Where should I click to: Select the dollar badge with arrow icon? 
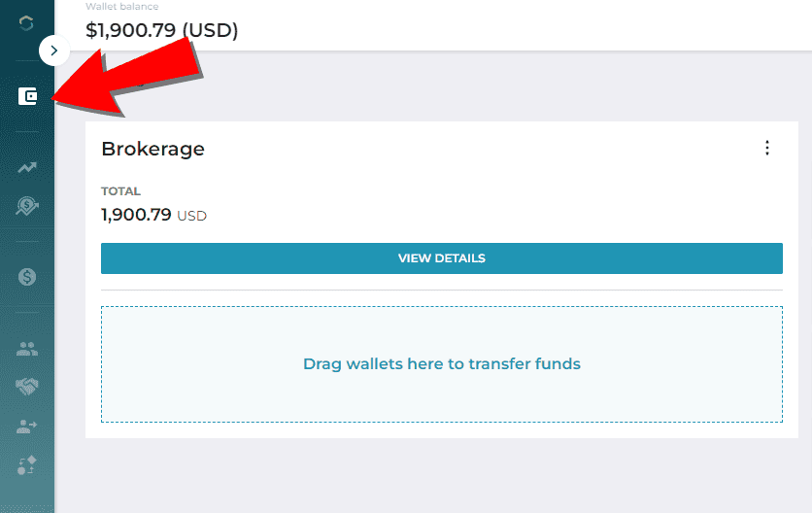(27, 206)
